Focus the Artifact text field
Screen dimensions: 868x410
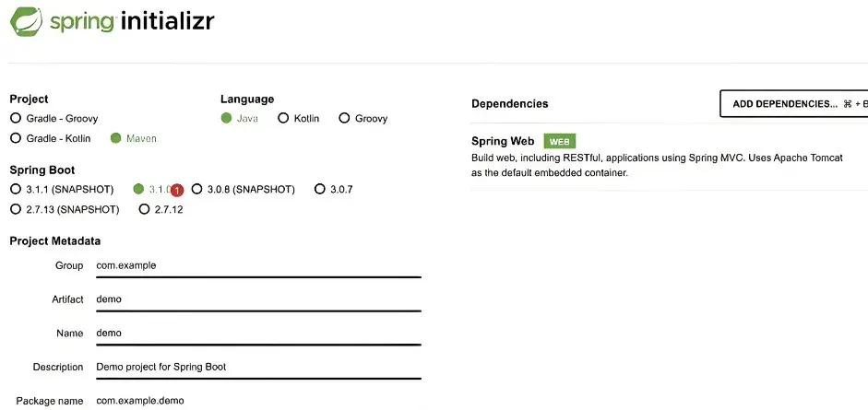point(258,299)
